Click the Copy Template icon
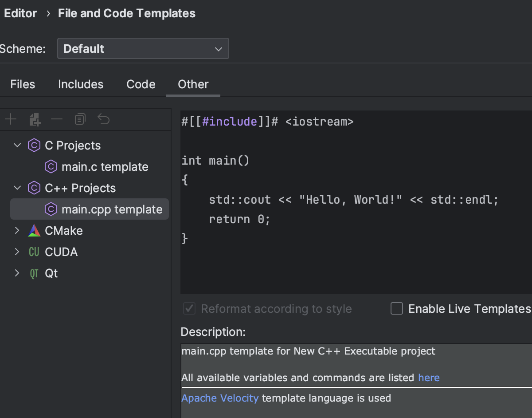Image resolution: width=532 pixels, height=418 pixels. tap(80, 119)
